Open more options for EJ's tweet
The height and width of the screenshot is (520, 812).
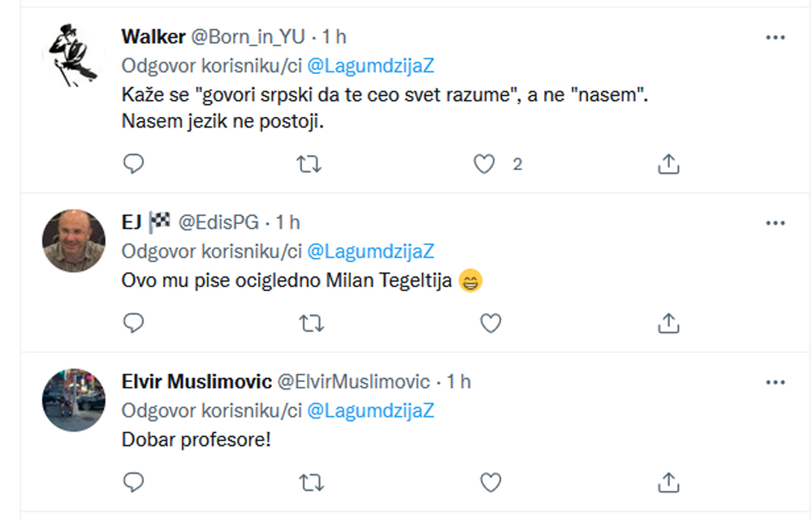click(x=775, y=221)
